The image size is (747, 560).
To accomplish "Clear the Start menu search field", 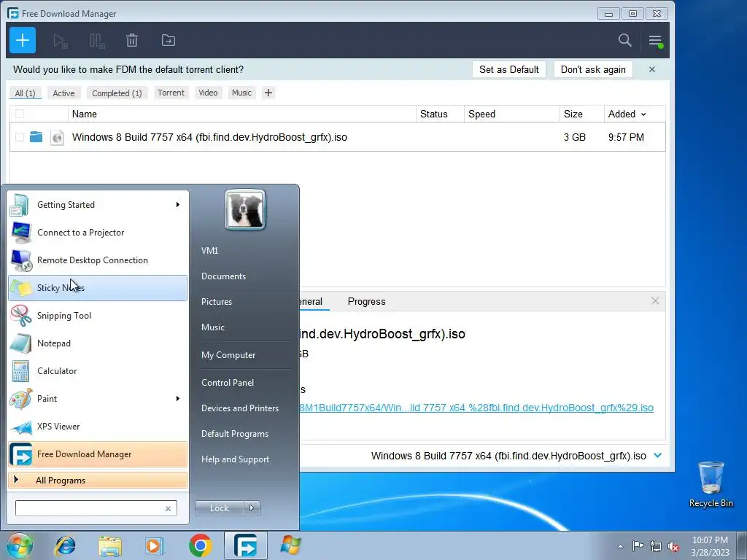I will point(169,508).
